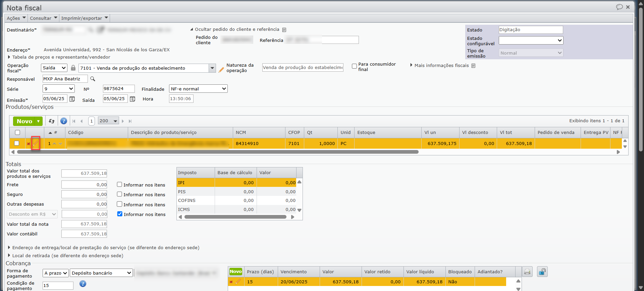Image resolution: width=644 pixels, height=291 pixels.
Task: Open the Emissão date calendar picker
Action: [x=72, y=99]
